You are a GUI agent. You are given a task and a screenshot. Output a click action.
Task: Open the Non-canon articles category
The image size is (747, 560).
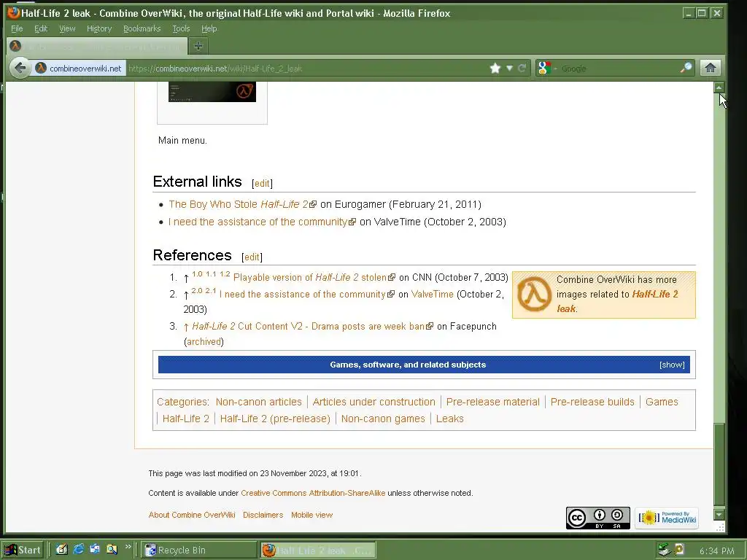coord(259,402)
